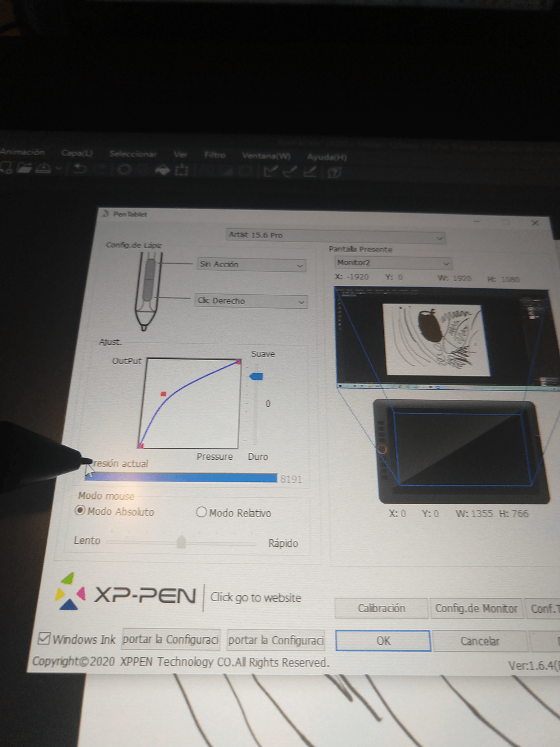Open the Ver menu
The width and height of the screenshot is (560, 747).
180,155
